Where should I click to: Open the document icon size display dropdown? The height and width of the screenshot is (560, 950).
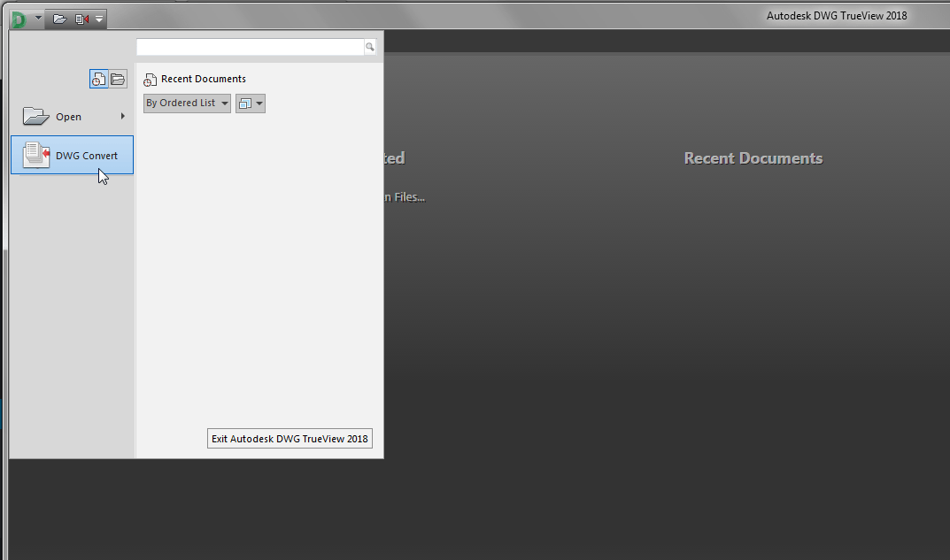251,104
